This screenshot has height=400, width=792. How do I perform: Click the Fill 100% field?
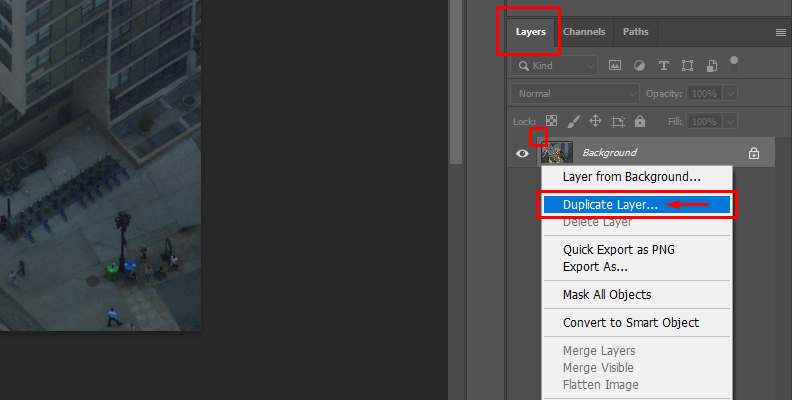pos(704,121)
